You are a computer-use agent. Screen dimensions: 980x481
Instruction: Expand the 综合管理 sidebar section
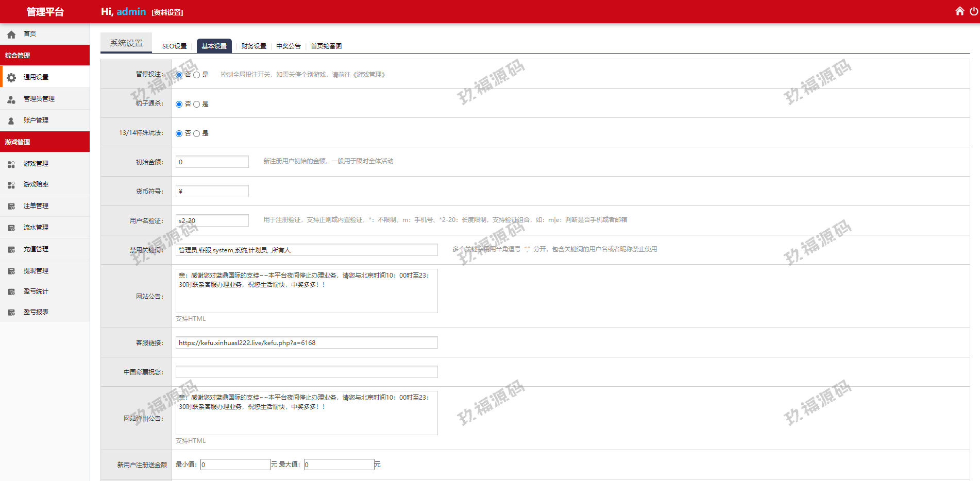click(45, 55)
